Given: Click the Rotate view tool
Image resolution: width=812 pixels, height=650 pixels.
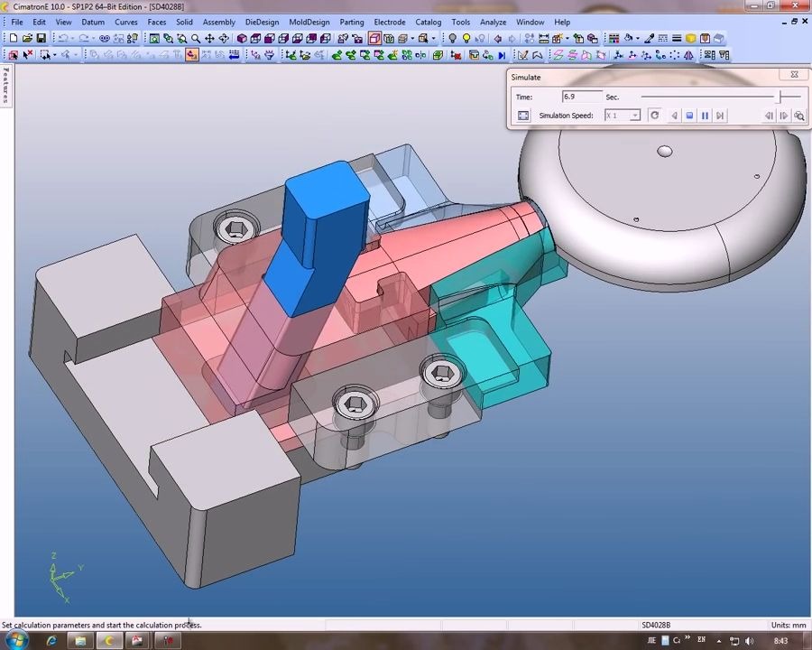Looking at the screenshot, I should (224, 39).
